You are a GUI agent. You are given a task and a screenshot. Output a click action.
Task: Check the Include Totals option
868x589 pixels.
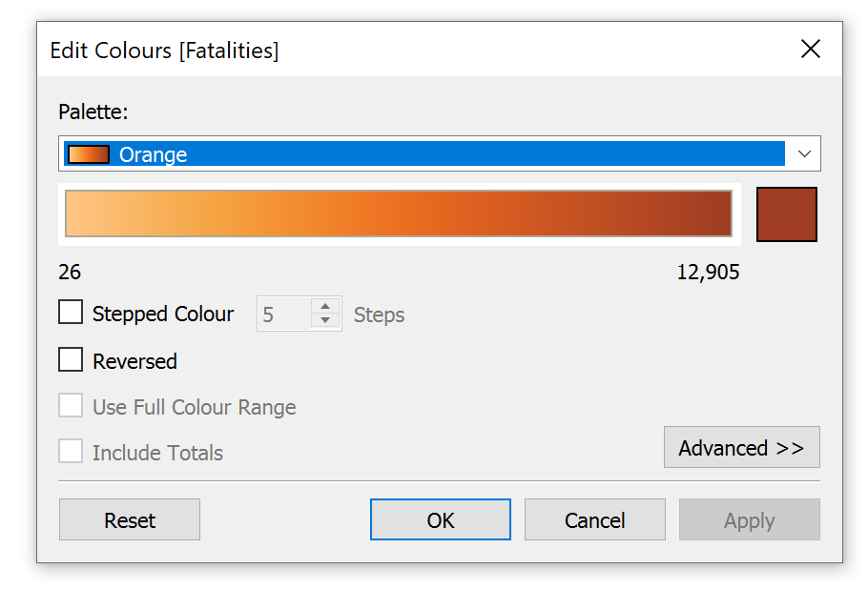72,452
